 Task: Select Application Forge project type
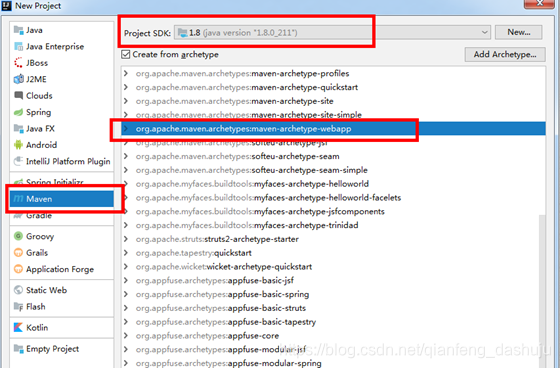[62, 269]
